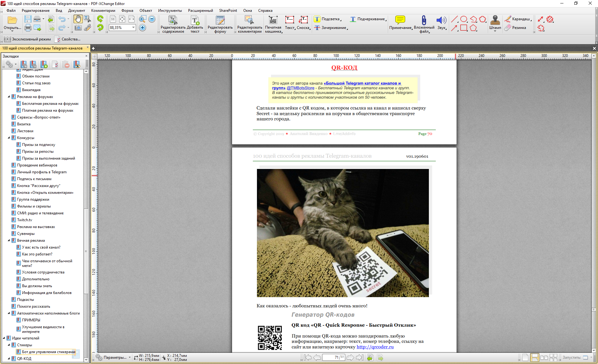
Task: Open the Файл menu
Action: tap(11, 11)
